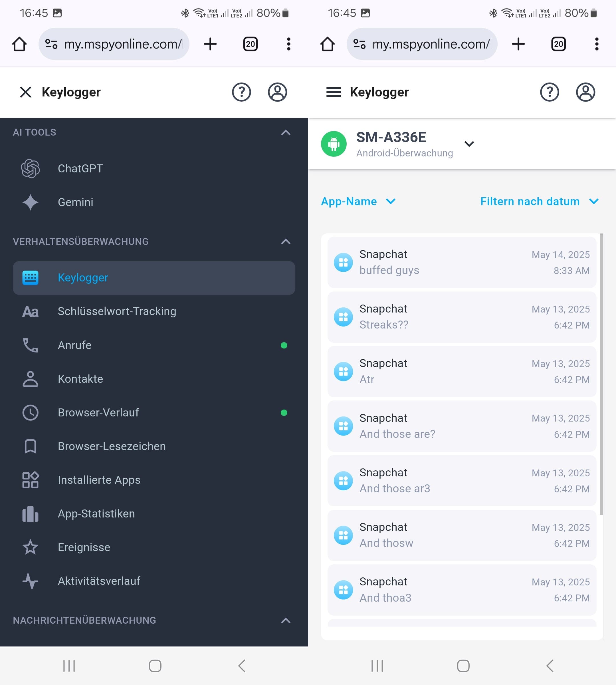Tap browser home icon on the open-sidebar screen
This screenshot has width=616, height=685.
click(x=19, y=44)
